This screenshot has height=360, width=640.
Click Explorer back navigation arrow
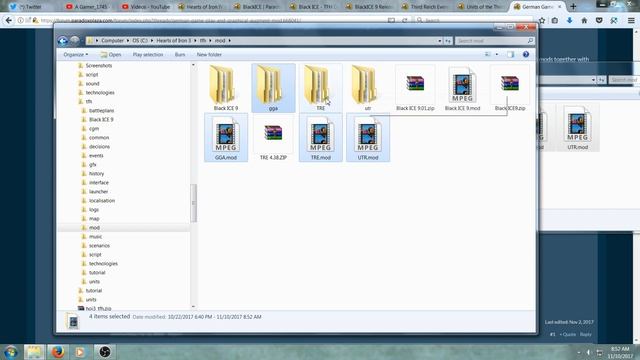[x=62, y=40]
